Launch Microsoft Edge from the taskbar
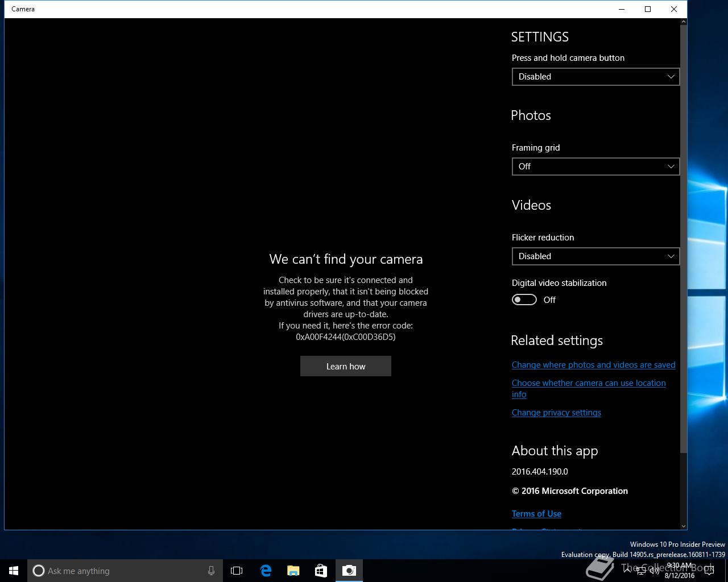The image size is (728, 582). click(x=266, y=571)
